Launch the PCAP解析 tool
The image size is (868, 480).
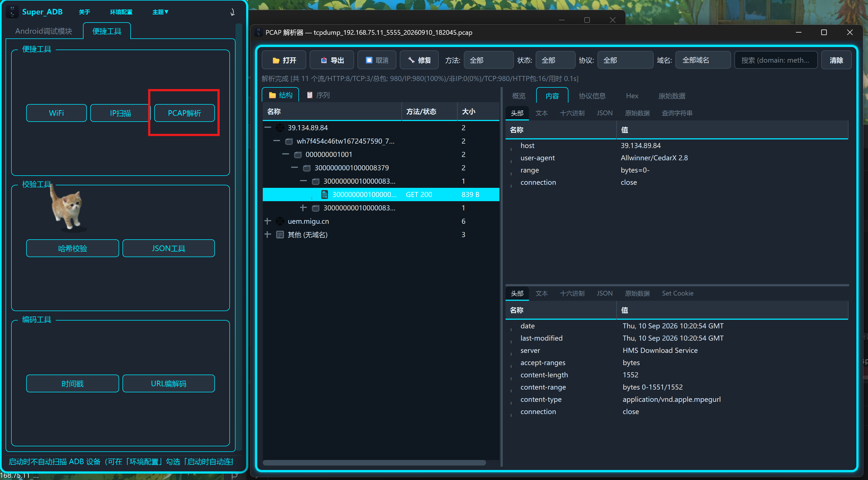pos(184,113)
